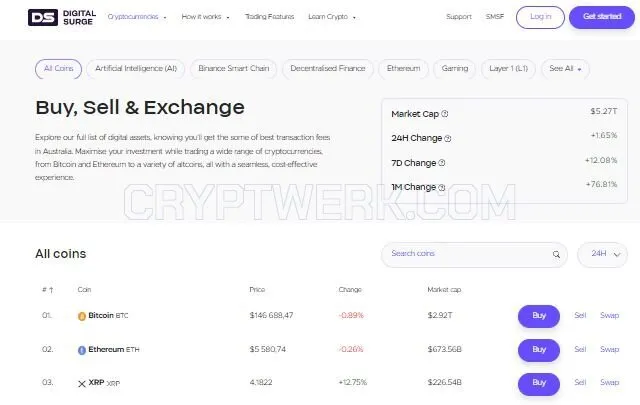Select the Artificial Intelligence (AI) tab
640x405 pixels.
point(136,69)
